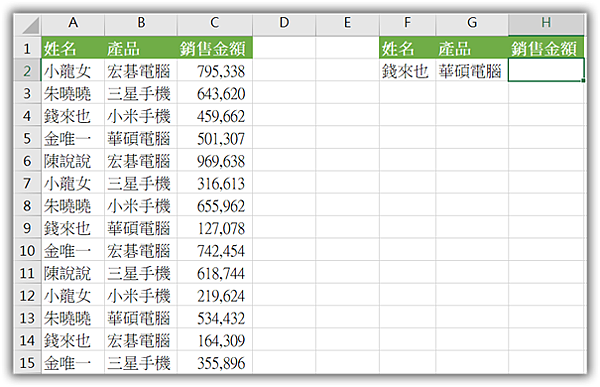Screen dimensions: 600x387
Task: Select column D header
Action: [x=284, y=25]
